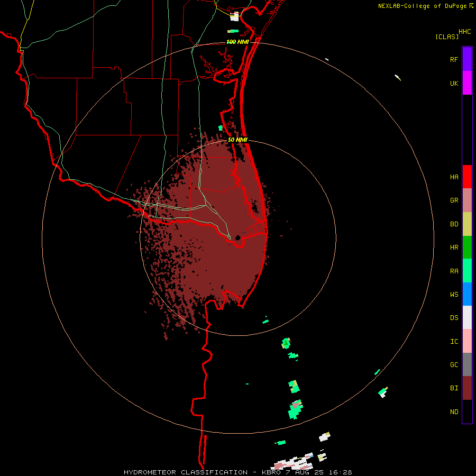Click the 'HYDROMETEOR CLASSIFICATION' title text
The height and width of the screenshot is (476, 476).
point(186,472)
